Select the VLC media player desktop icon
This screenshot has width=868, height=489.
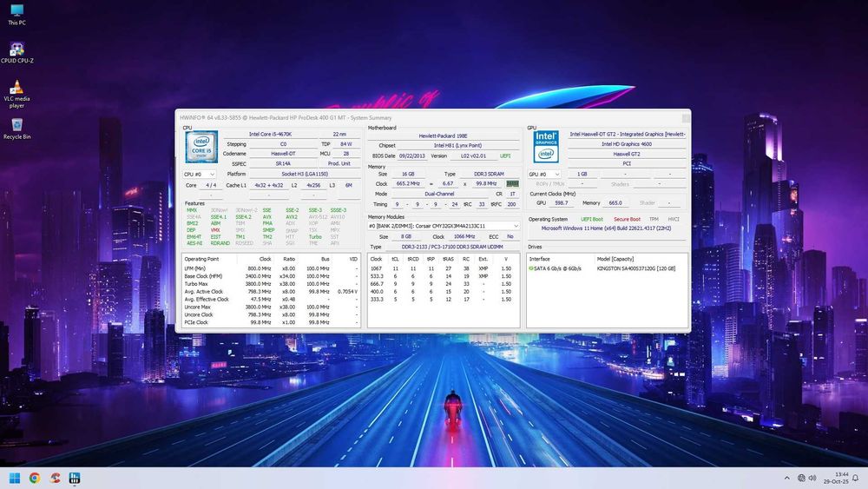(x=16, y=94)
